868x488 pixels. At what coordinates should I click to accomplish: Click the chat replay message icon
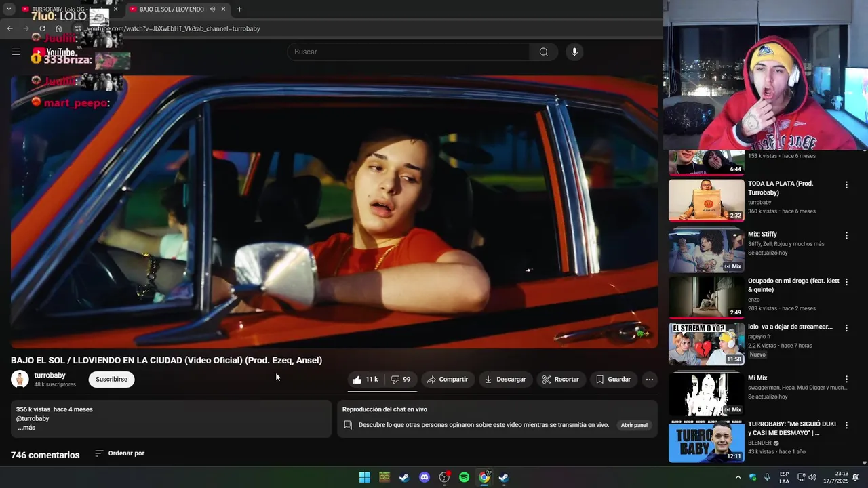[348, 425]
